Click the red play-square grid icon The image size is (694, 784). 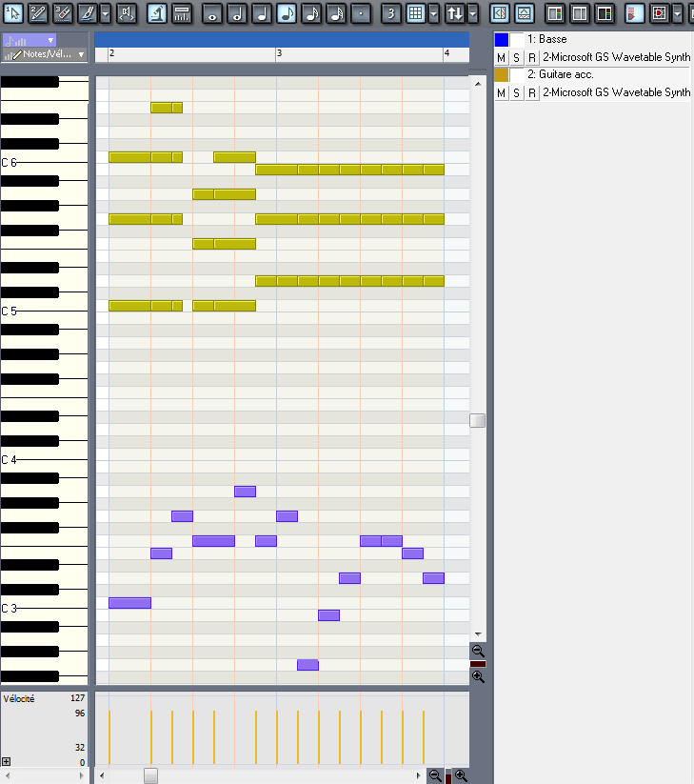660,13
